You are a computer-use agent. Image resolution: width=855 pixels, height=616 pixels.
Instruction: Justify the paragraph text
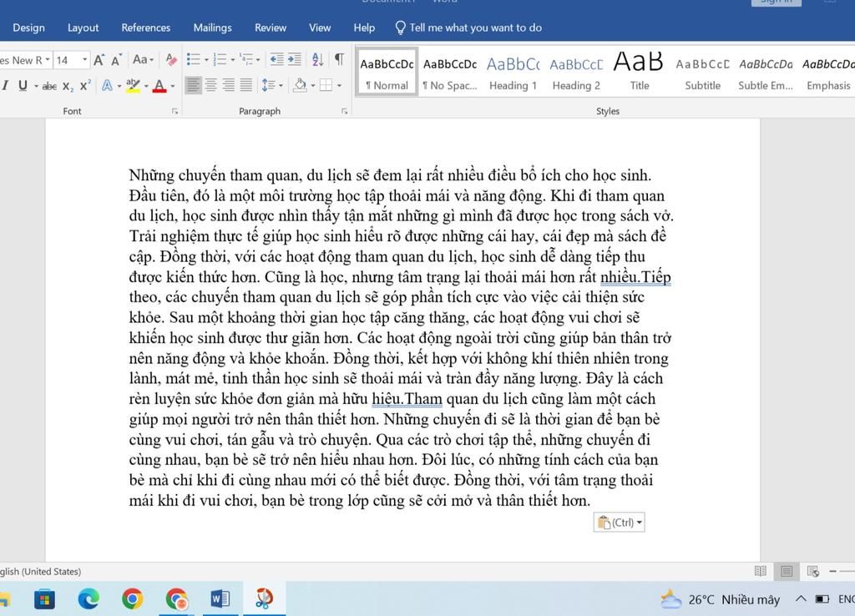pyautogui.click(x=246, y=85)
